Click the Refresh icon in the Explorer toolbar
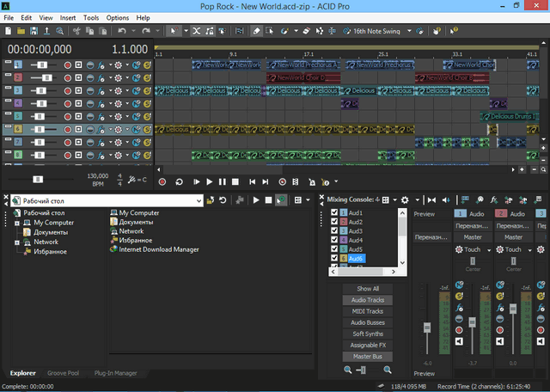The height and width of the screenshot is (392, 550). coord(223,199)
